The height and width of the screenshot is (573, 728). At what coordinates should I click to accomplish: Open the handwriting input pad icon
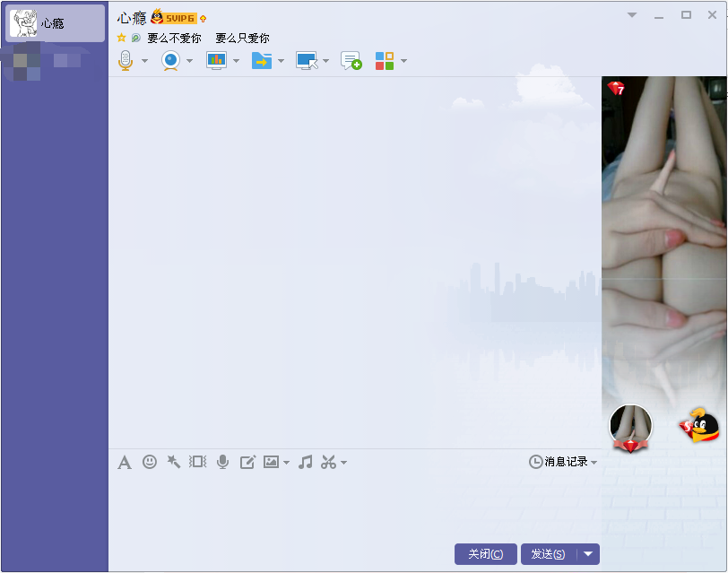[x=247, y=462]
